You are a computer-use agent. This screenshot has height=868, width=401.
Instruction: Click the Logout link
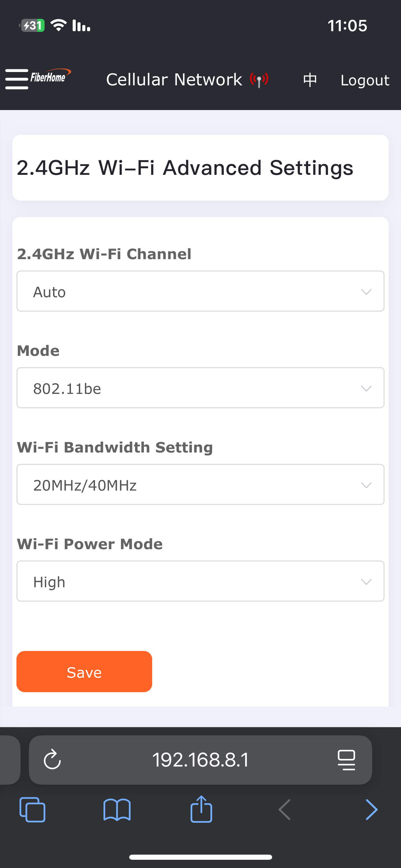pyautogui.click(x=365, y=80)
